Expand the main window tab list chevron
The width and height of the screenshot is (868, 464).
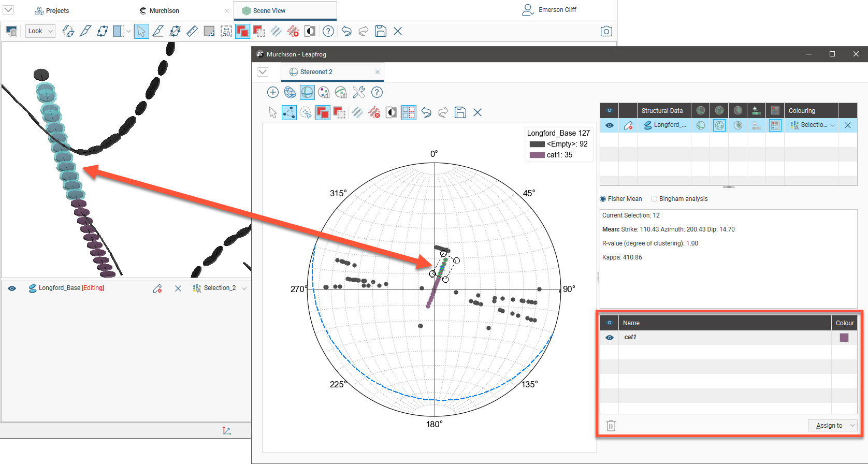9,10
